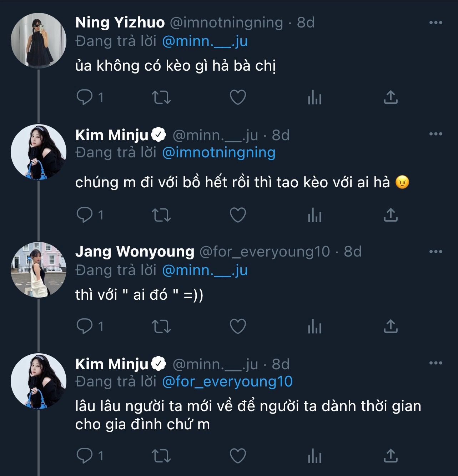Open more options on Kim Minju's first tweet

[436, 134]
